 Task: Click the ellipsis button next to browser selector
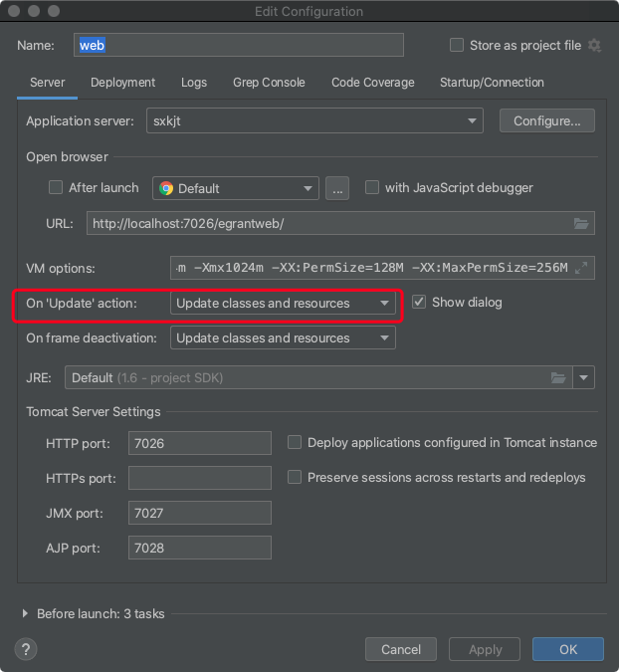pyautogui.click(x=337, y=188)
